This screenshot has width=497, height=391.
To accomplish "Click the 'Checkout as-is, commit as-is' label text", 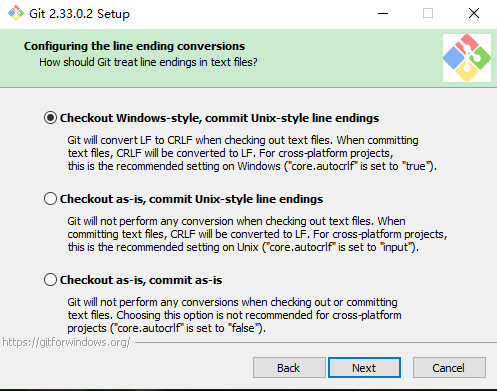I will pos(141,280).
